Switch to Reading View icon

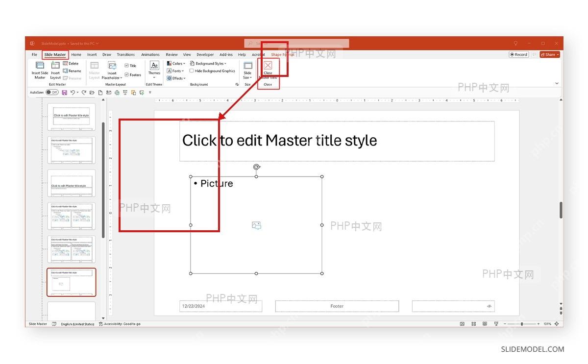tap(485, 324)
